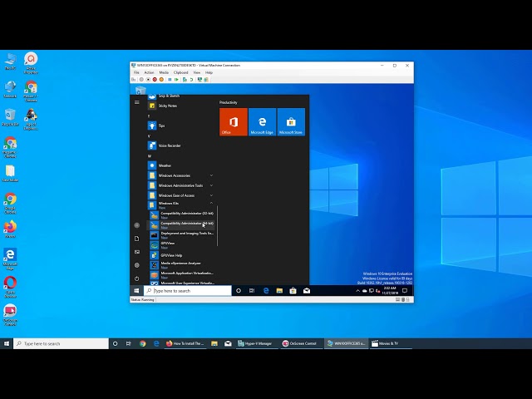The image size is (532, 399).
Task: Open Voice Recorder app
Action: [x=180, y=145]
